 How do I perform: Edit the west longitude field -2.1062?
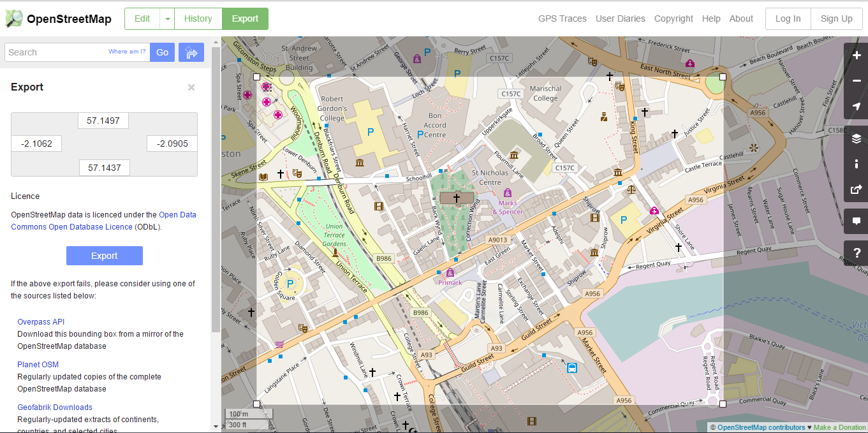(x=36, y=143)
